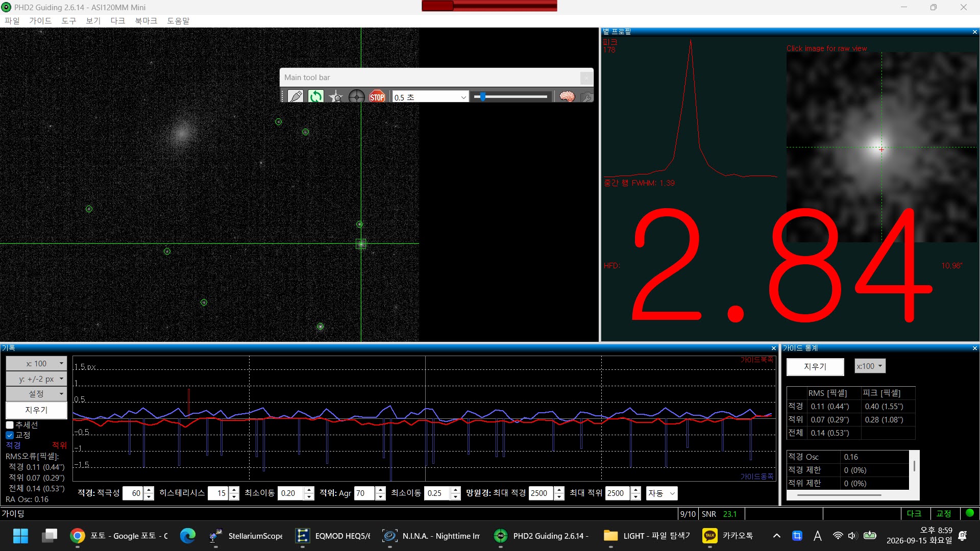Close the 별 프로필 panel
Screen dimensions: 980x551
click(974, 32)
